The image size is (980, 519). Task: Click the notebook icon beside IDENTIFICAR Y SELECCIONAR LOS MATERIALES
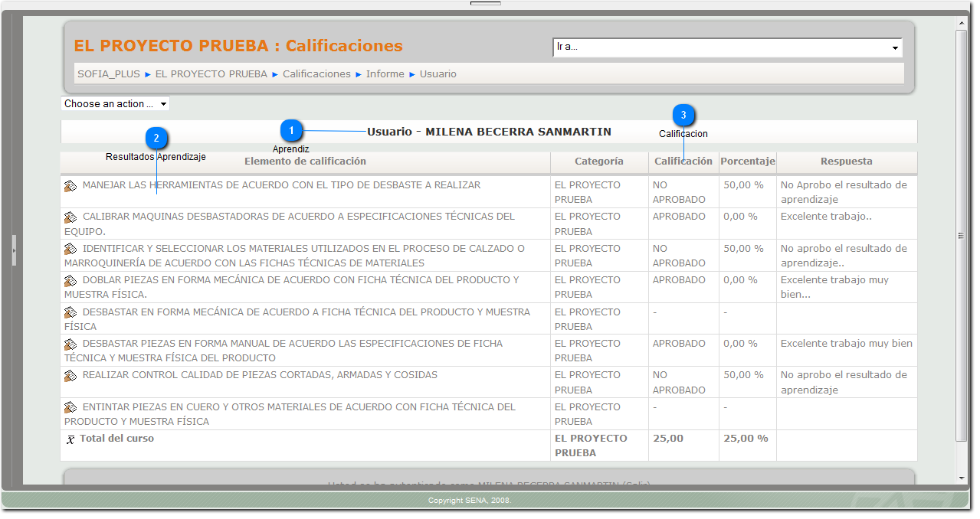[68, 248]
